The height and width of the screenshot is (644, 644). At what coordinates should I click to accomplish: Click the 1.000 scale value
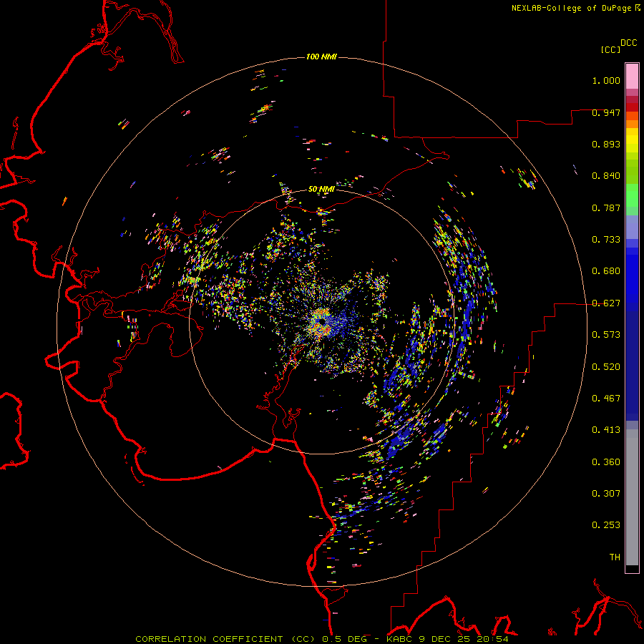point(606,80)
